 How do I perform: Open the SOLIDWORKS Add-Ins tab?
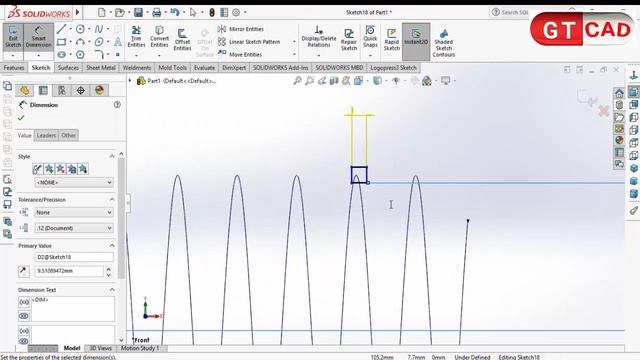(280, 68)
